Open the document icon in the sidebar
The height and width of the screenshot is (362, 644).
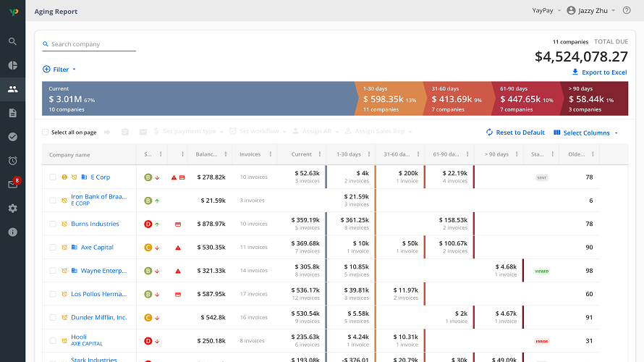coord(12,113)
